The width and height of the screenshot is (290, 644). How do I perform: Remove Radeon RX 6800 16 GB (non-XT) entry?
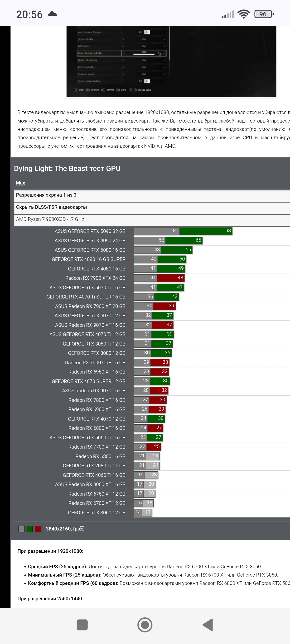129,456
